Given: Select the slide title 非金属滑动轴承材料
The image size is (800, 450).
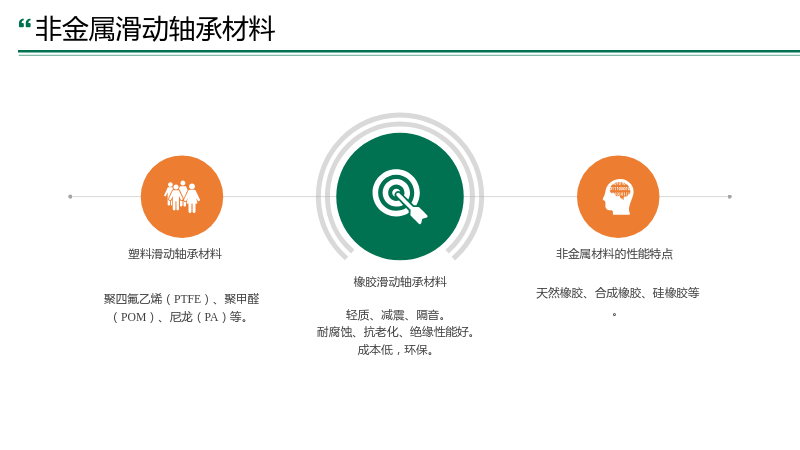Looking at the screenshot, I should point(155,29).
